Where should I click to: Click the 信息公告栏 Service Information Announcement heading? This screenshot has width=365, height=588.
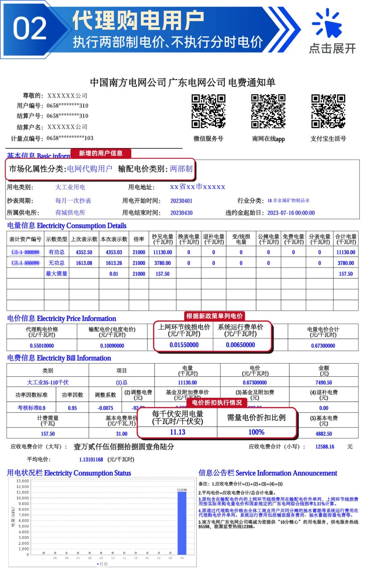(268, 473)
